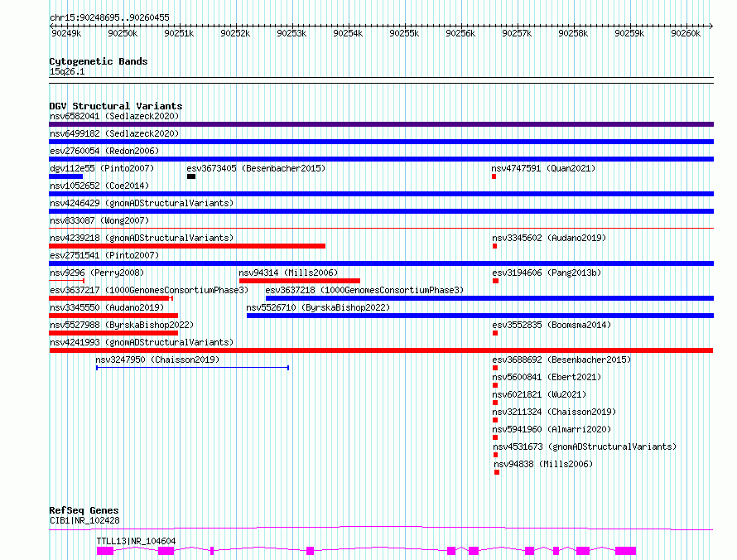
Task: Click the nsv6582041 (Sedlazeck2020) variant label
Action: point(114,116)
